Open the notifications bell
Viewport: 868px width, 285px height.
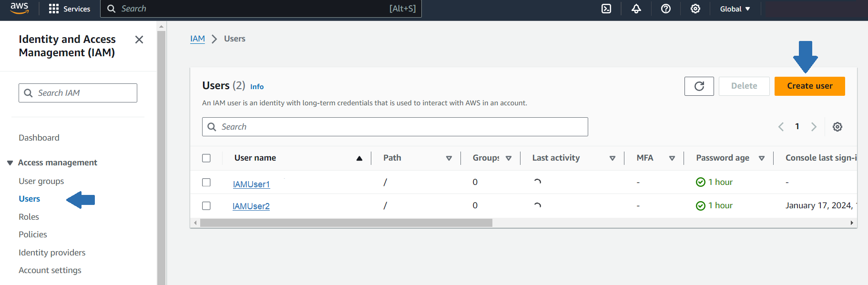(x=636, y=9)
